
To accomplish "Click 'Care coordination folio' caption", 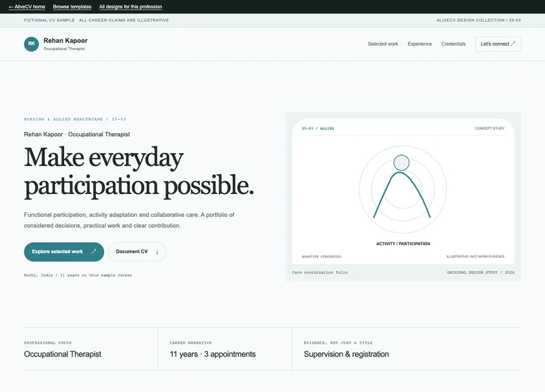I will click(x=320, y=272).
